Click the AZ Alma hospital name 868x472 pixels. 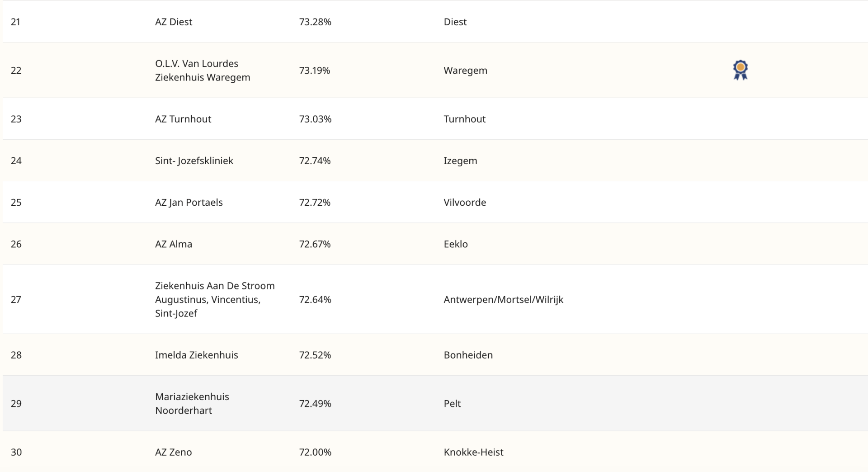click(174, 244)
